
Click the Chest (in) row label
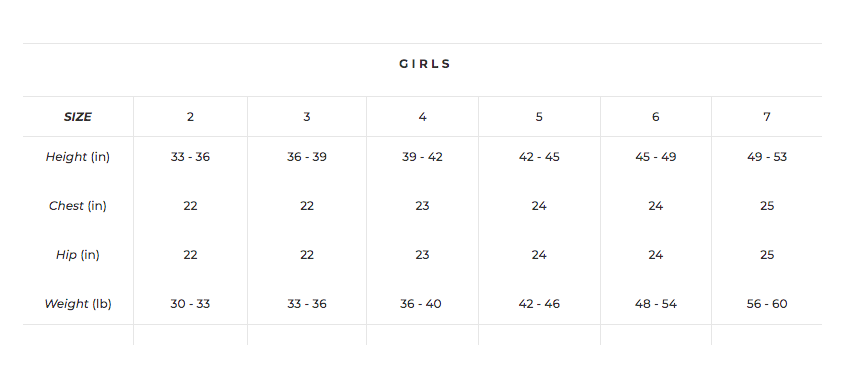[78, 206]
